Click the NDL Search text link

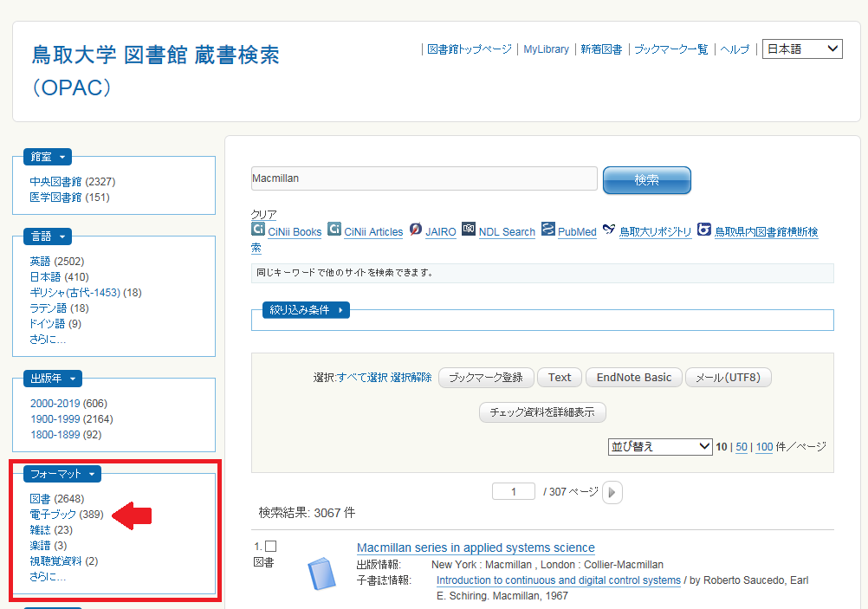[507, 232]
